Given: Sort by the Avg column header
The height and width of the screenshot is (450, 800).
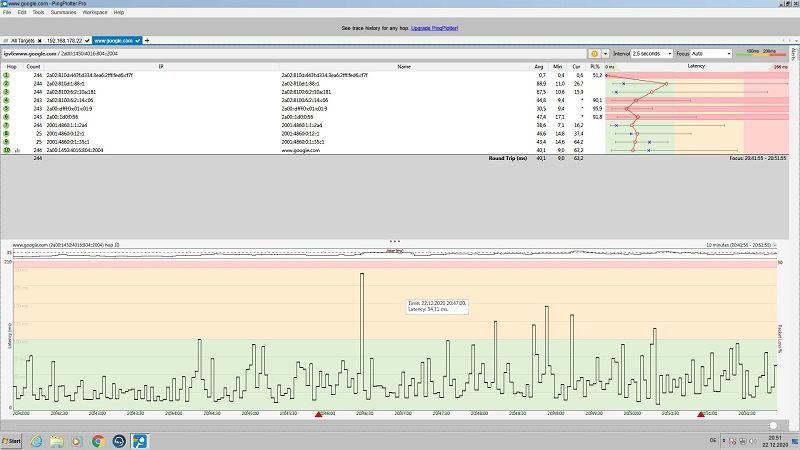Looking at the screenshot, I should coord(540,66).
